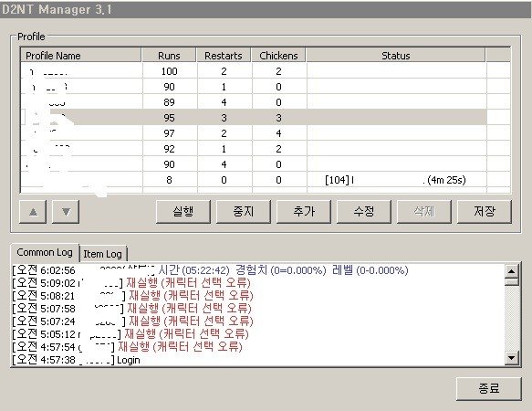Screen dimensions: 532x411
Task: Click the log entry at 오전 6:02:56
Action: coord(210,270)
